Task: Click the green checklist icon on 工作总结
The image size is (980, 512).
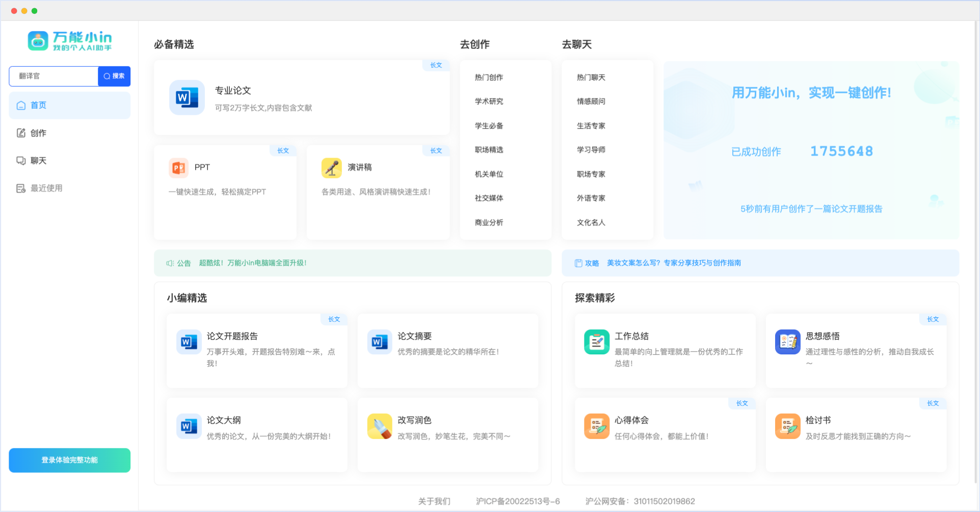Action: [596, 342]
